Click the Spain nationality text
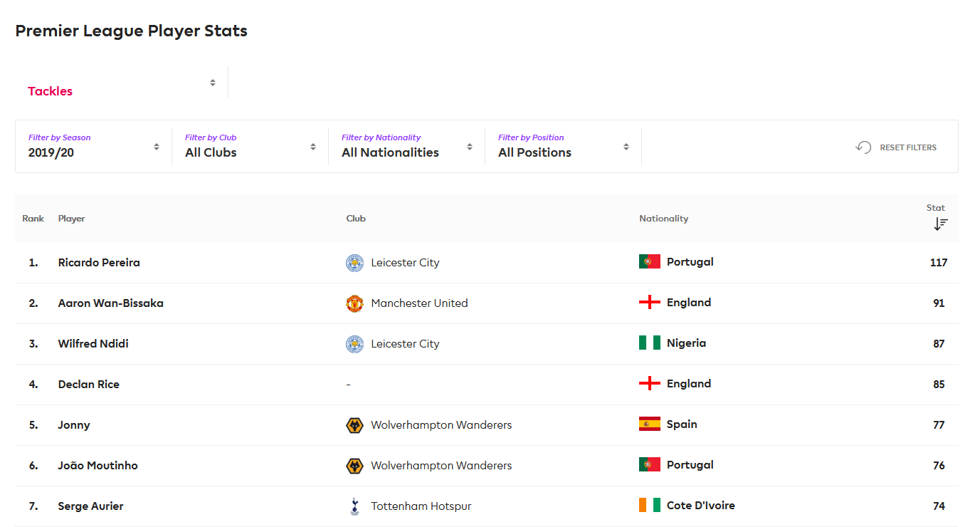980x527 pixels. coord(682,424)
